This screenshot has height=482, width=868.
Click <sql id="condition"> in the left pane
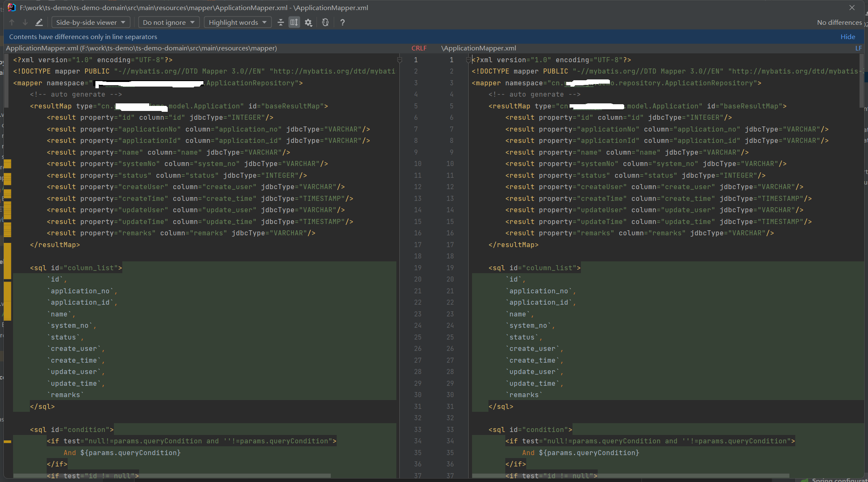tap(72, 429)
